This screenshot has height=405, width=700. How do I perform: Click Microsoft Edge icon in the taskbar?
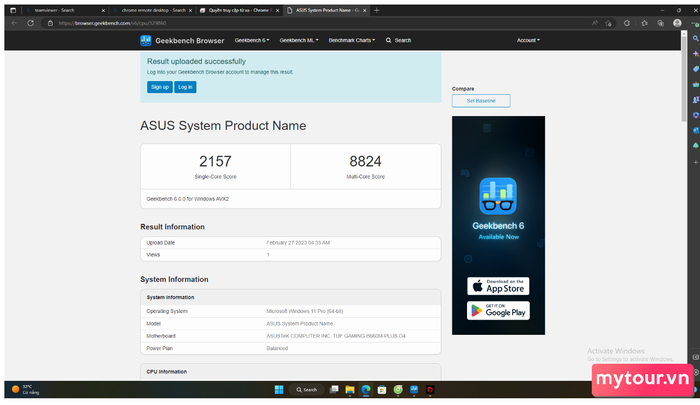[x=366, y=389]
